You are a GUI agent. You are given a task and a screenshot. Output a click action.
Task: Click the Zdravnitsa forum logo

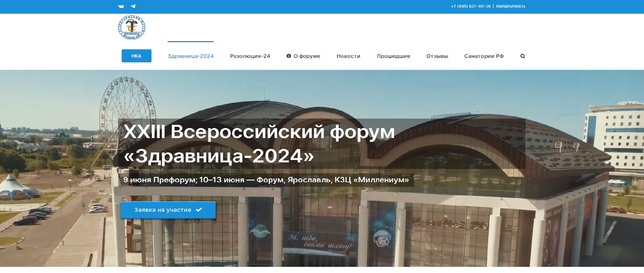132,27
